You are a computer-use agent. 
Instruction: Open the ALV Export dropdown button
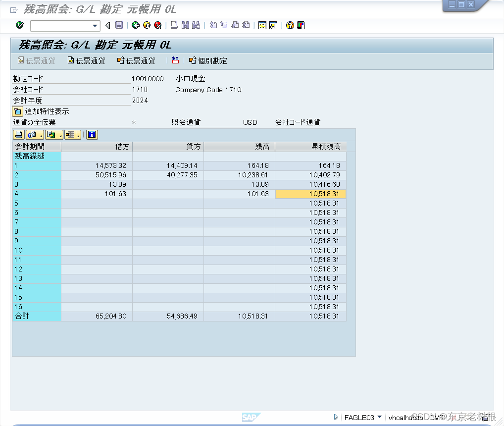tap(54, 135)
